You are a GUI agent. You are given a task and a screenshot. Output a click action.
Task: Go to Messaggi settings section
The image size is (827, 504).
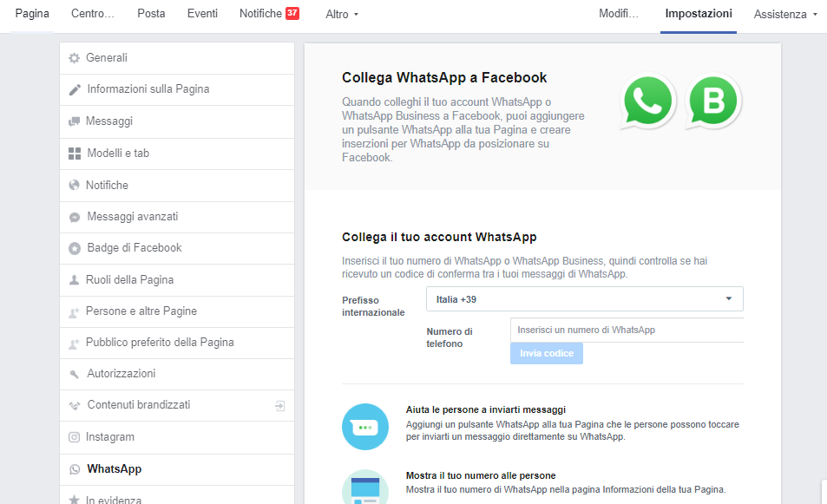click(177, 121)
